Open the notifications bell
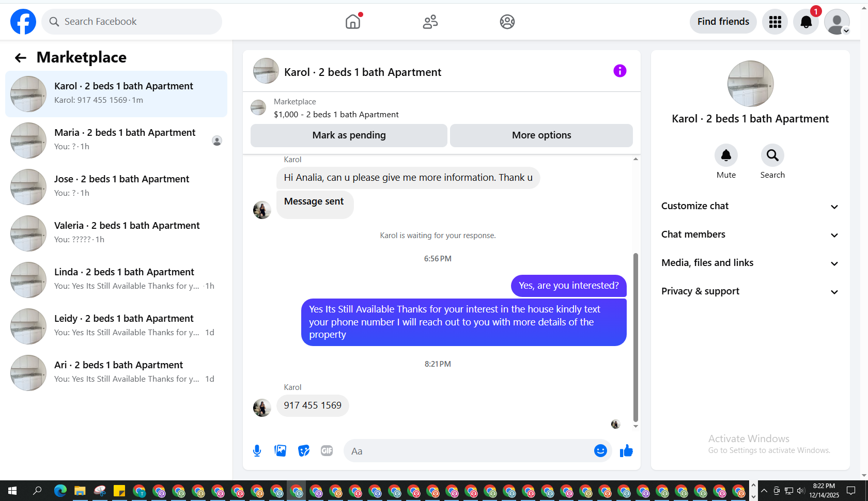Screen dimensions: 868x501 (x=806, y=22)
